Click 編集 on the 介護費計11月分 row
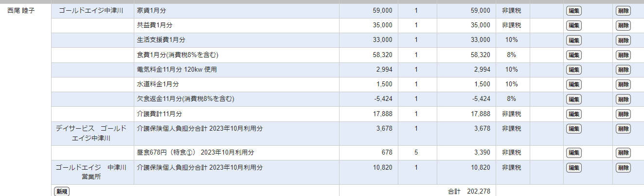 pyautogui.click(x=573, y=114)
